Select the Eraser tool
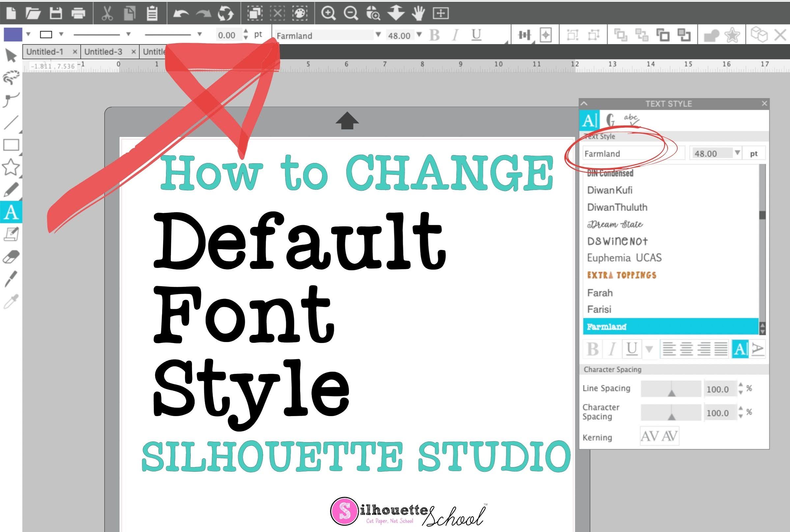 tap(11, 255)
